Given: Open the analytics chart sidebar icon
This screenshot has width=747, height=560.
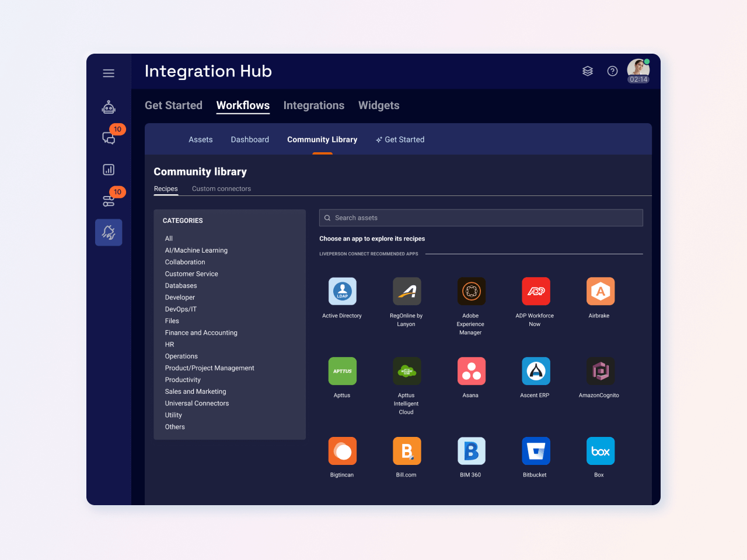Looking at the screenshot, I should 109,170.
